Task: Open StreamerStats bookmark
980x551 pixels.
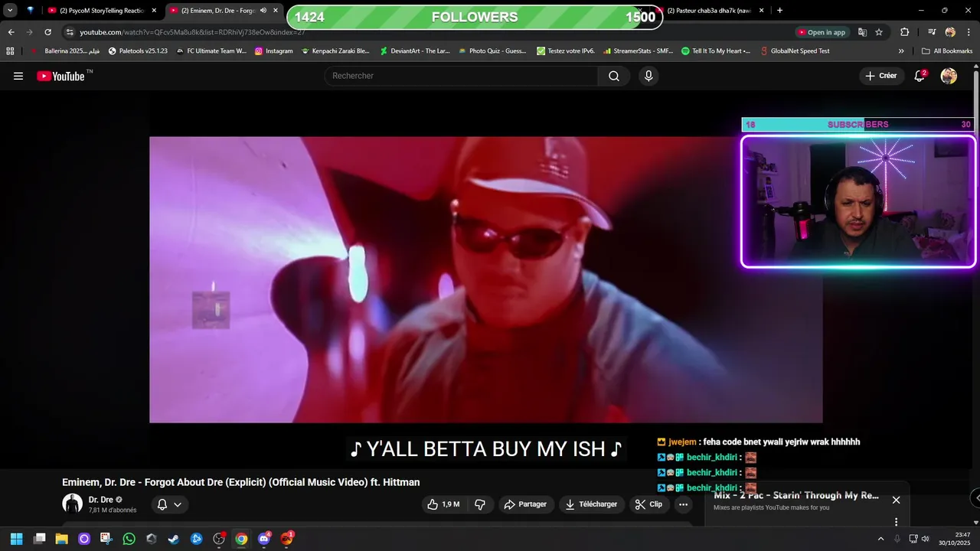Action: click(638, 51)
